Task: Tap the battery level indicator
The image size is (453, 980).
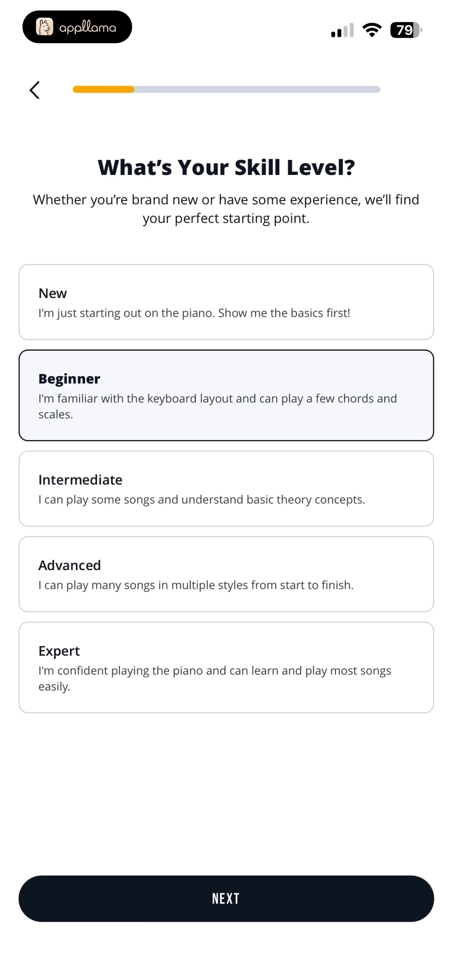Action: click(406, 30)
